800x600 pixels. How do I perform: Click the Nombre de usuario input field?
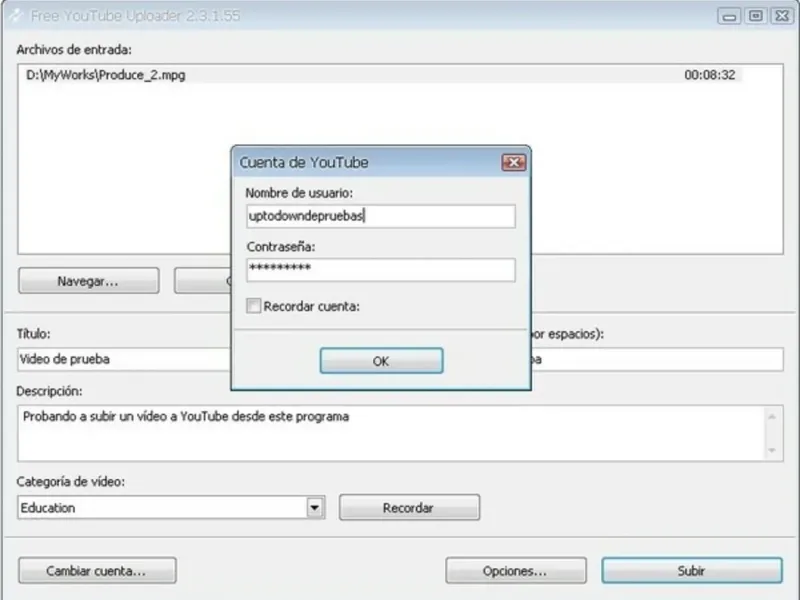pyautogui.click(x=381, y=216)
